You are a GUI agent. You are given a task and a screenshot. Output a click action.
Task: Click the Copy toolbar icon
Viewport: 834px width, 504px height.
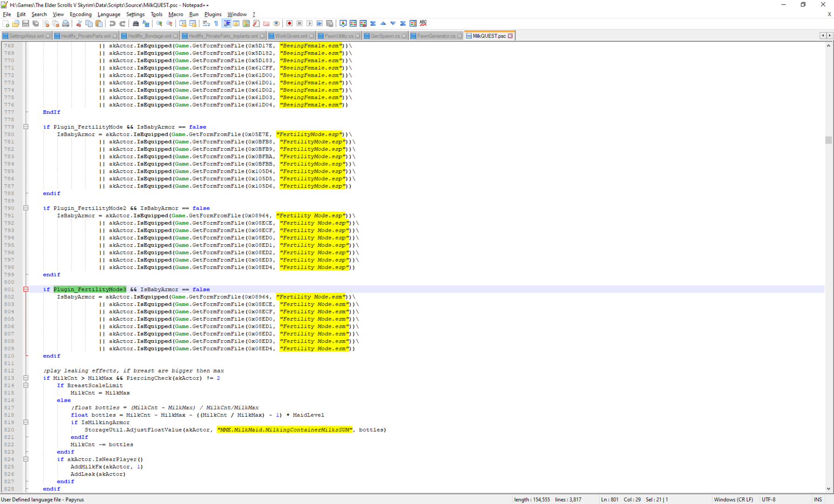coord(89,23)
